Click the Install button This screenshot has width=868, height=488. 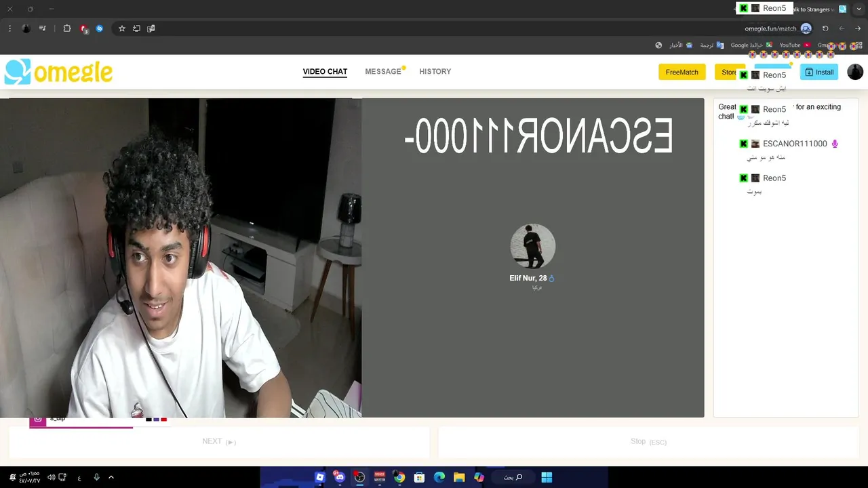point(819,72)
